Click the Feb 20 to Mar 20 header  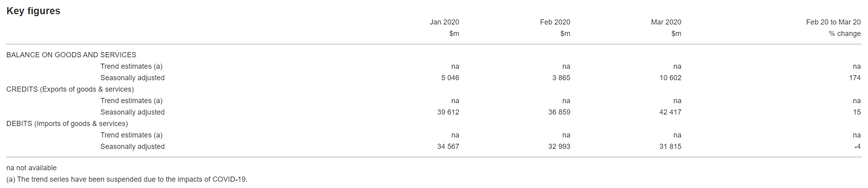[833, 22]
